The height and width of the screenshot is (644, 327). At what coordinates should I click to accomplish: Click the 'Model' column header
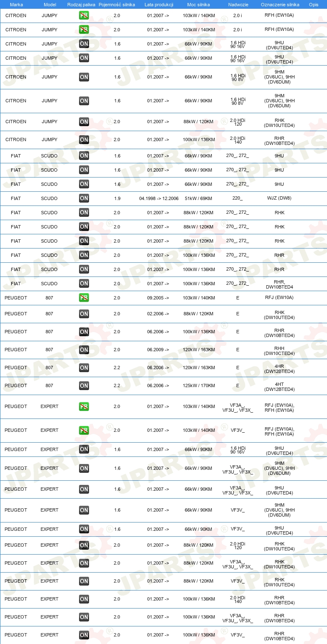[50, 4]
